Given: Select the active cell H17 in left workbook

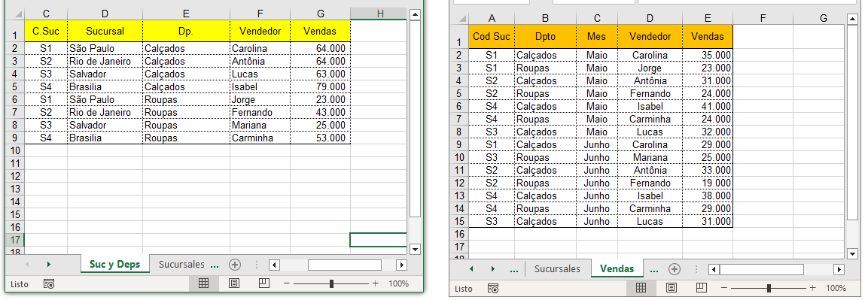Looking at the screenshot, I should click(379, 240).
